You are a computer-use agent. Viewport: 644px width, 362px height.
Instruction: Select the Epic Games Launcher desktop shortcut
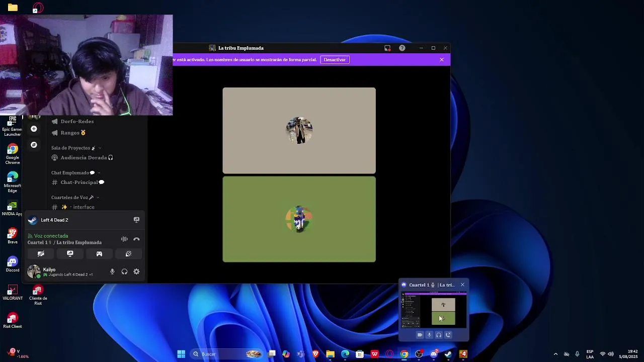(x=13, y=126)
